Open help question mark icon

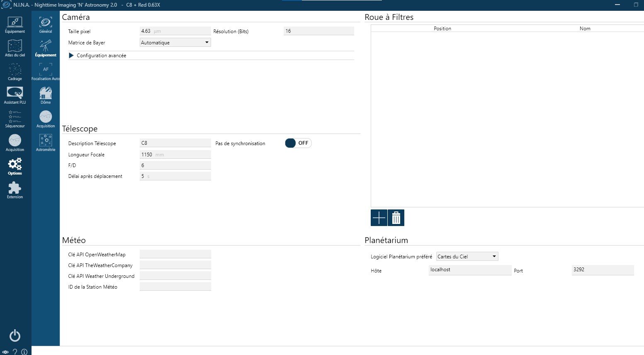pyautogui.click(x=15, y=352)
